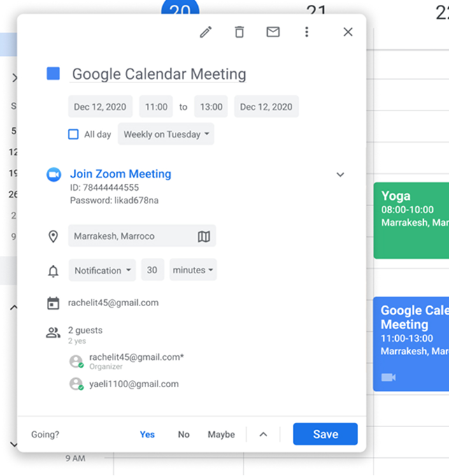Click the envelope email guests icon
The width and height of the screenshot is (449, 476).
273,32
